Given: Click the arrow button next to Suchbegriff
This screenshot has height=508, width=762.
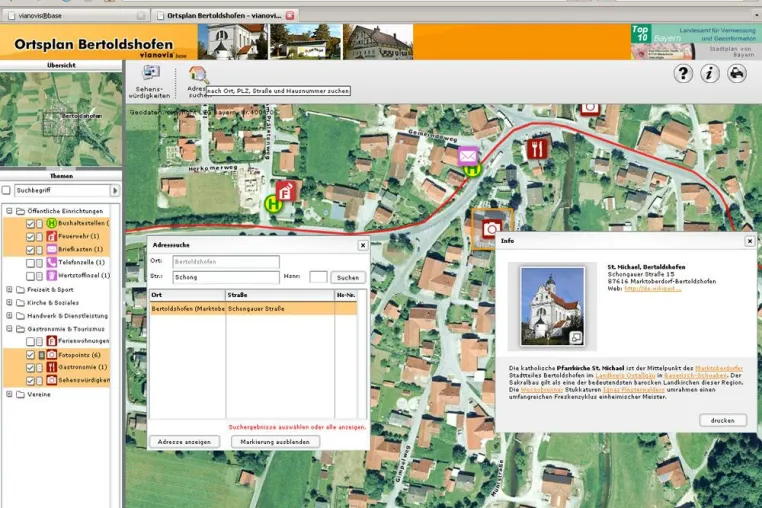Looking at the screenshot, I should point(115,191).
